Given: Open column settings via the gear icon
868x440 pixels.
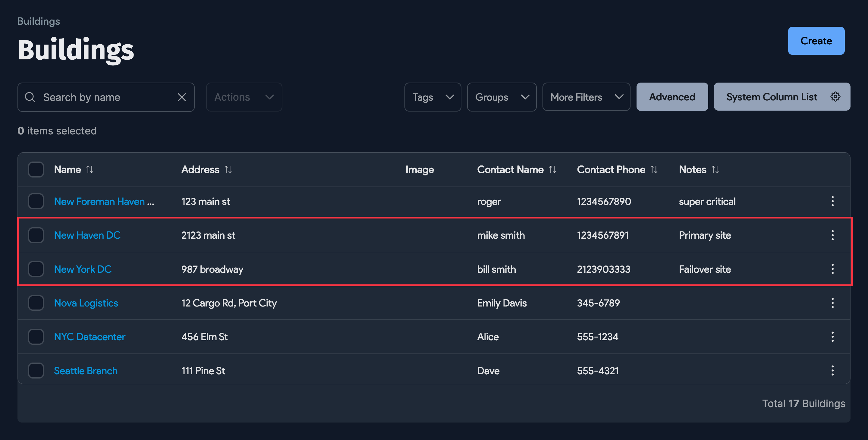Looking at the screenshot, I should [x=836, y=97].
